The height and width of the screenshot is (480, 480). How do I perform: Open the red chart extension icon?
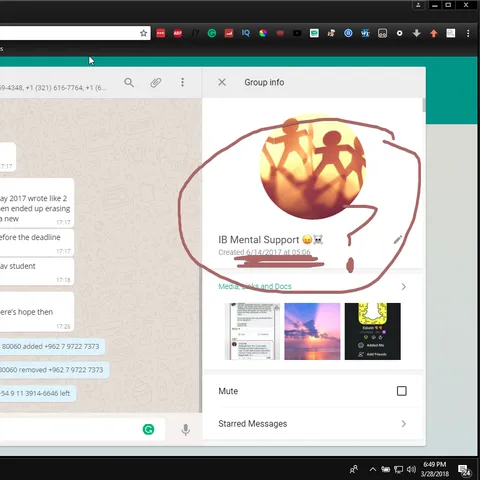click(x=229, y=33)
